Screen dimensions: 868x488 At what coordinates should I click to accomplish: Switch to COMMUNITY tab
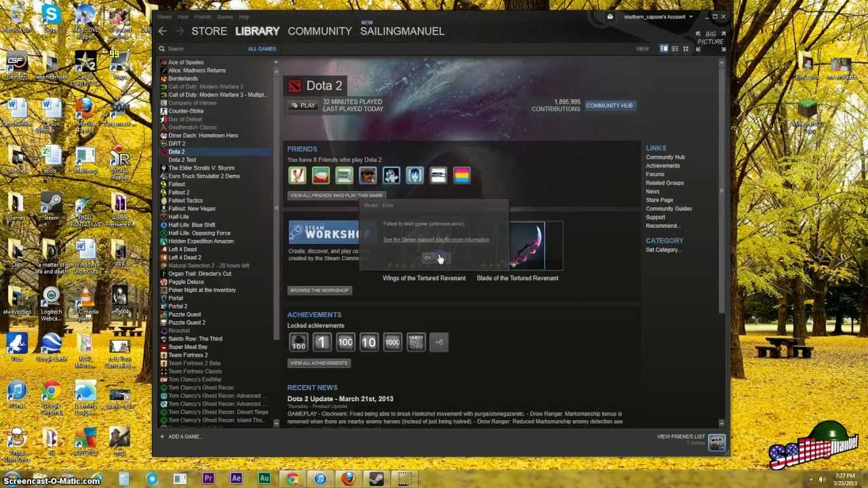(x=319, y=31)
